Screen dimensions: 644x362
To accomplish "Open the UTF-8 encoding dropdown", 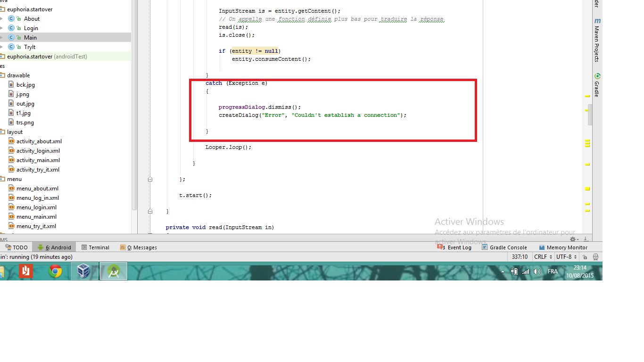I will (566, 257).
